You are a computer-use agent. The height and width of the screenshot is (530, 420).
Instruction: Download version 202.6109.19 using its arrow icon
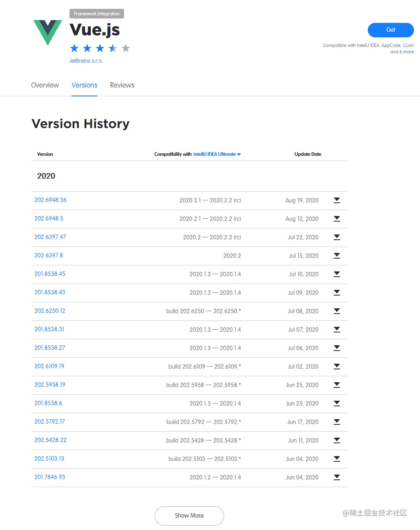[x=337, y=367]
